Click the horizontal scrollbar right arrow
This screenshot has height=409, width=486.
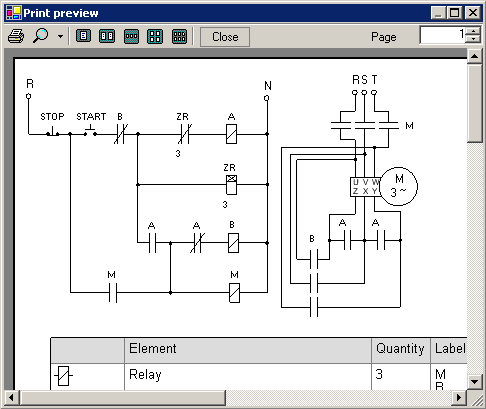(x=459, y=397)
